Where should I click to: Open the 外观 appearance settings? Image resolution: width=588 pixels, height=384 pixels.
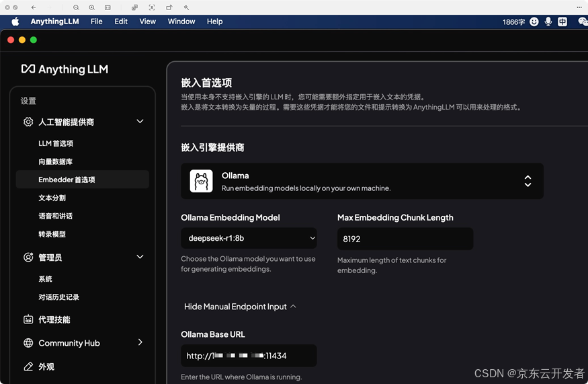pos(46,367)
